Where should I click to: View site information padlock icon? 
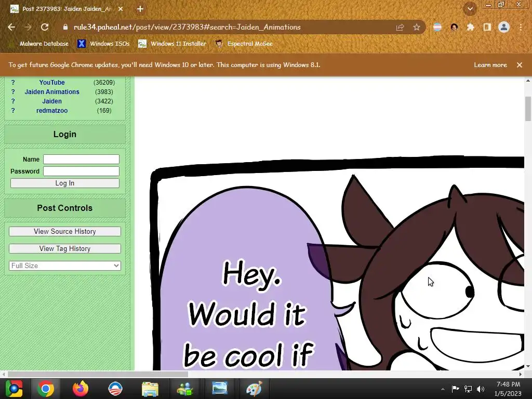[x=65, y=27]
